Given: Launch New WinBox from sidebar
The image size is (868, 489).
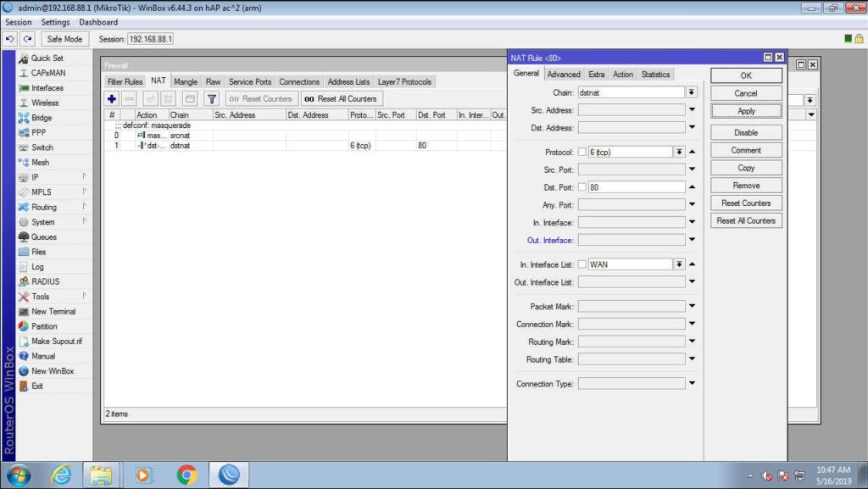Looking at the screenshot, I should click(52, 371).
